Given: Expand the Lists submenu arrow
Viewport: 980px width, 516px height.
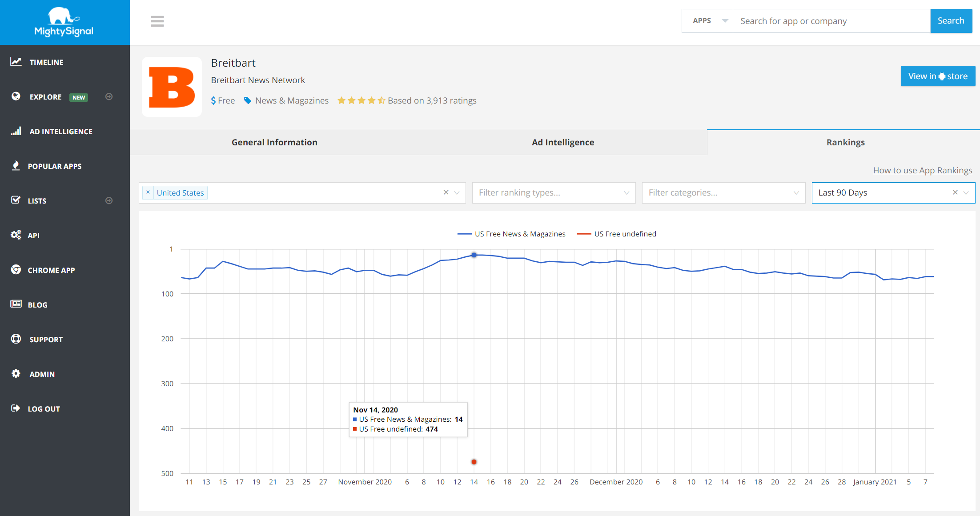Looking at the screenshot, I should (109, 201).
